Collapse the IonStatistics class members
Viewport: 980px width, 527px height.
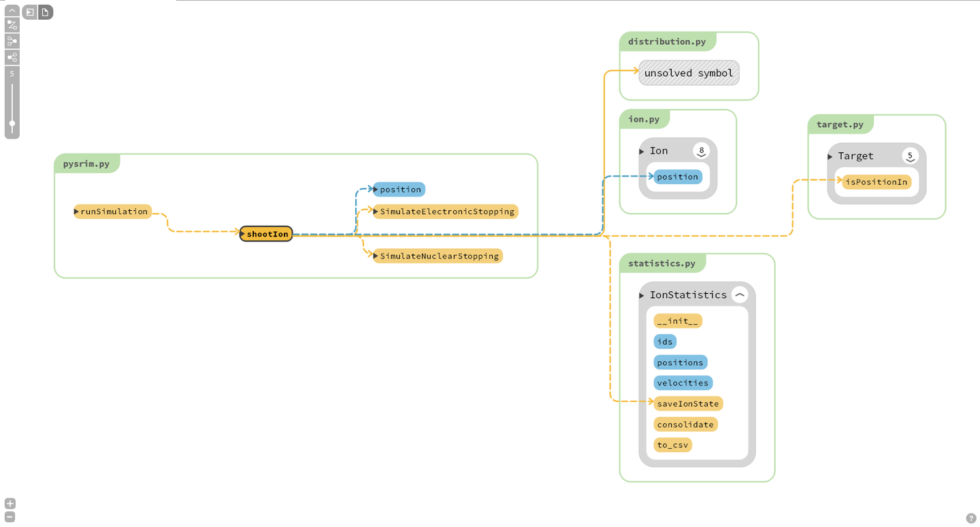(740, 295)
